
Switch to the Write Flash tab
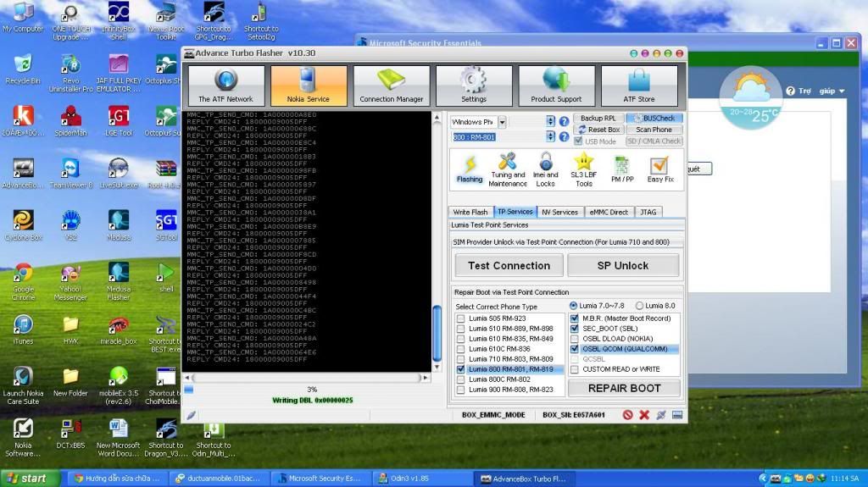tap(470, 212)
